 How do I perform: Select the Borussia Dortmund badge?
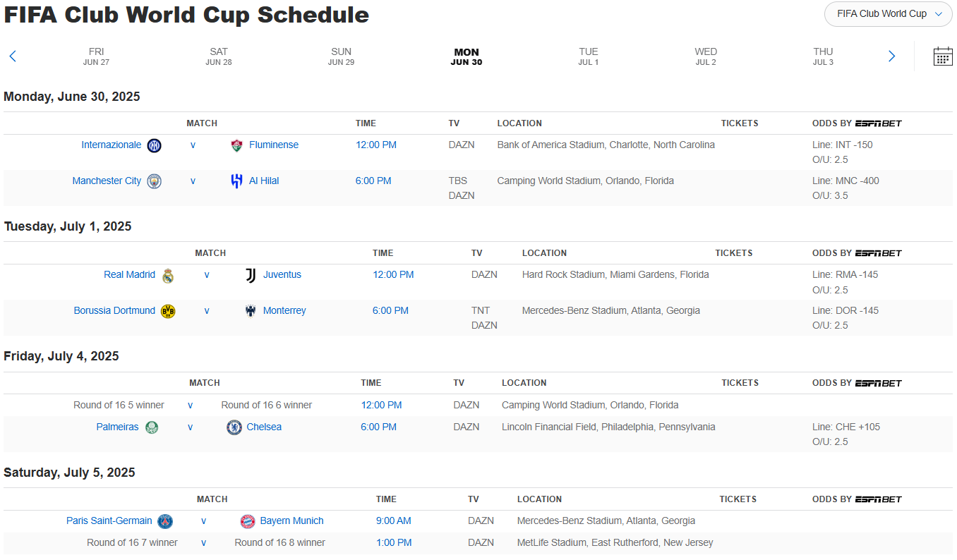point(168,311)
